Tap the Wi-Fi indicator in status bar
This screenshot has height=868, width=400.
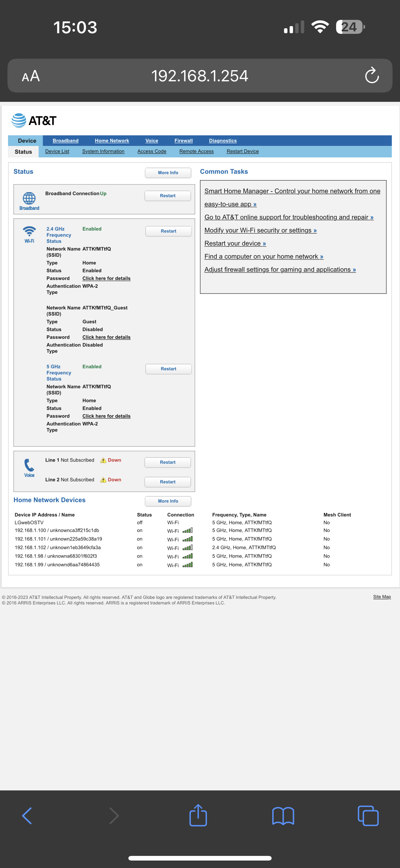point(320,27)
